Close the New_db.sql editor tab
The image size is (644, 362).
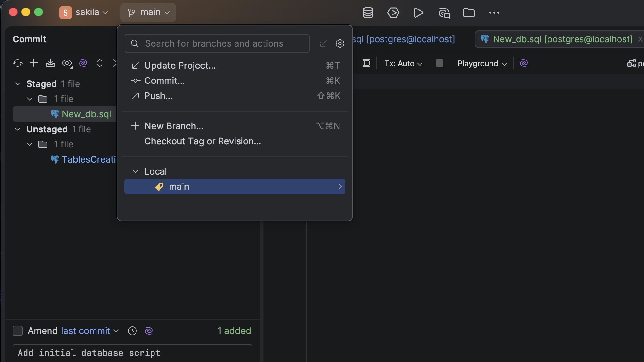click(x=640, y=39)
